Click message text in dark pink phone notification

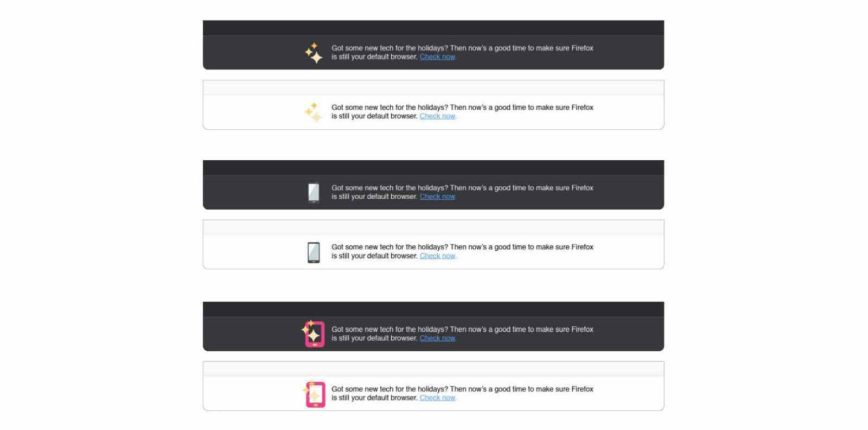462,330
